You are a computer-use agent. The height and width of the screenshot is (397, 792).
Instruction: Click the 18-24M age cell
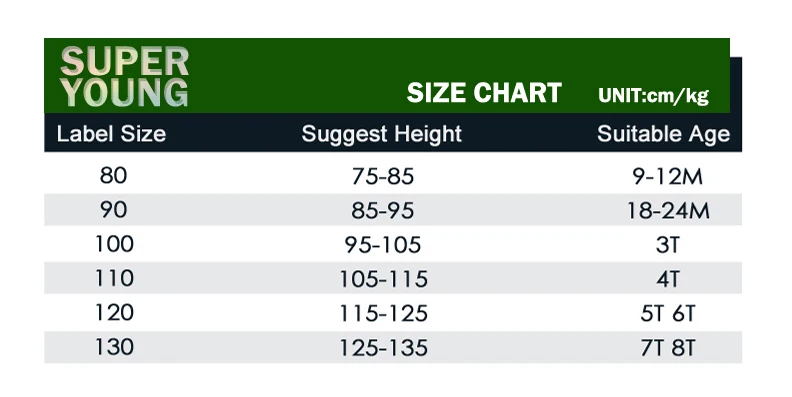click(668, 211)
